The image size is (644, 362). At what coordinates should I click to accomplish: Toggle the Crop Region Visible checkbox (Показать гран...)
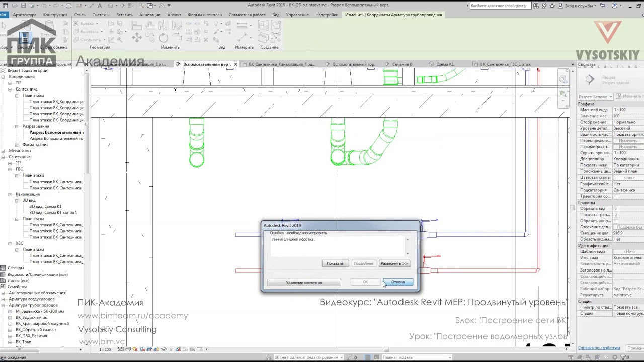616,215
